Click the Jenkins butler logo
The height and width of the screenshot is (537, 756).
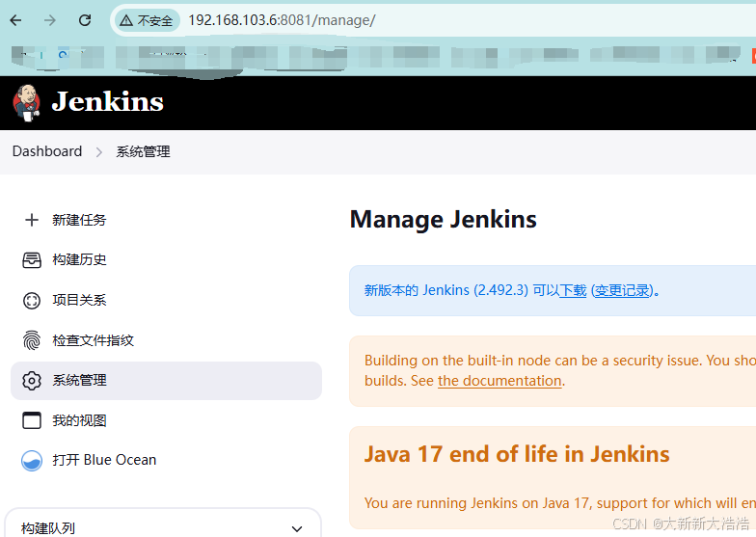click(x=27, y=102)
